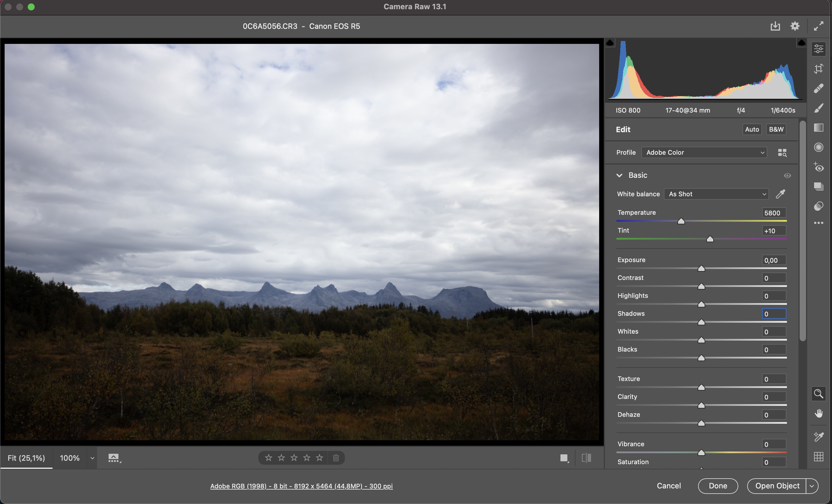Select the Crop and Rotate tool
The height and width of the screenshot is (504, 832).
pyautogui.click(x=818, y=68)
